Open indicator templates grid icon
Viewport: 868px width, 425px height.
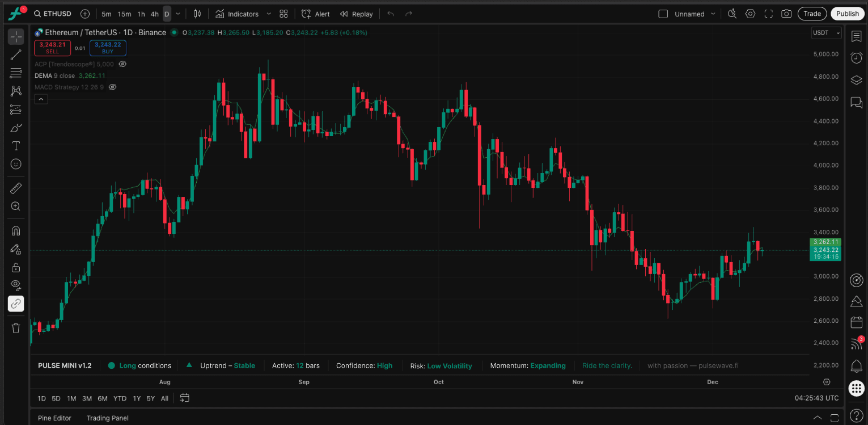tap(284, 14)
